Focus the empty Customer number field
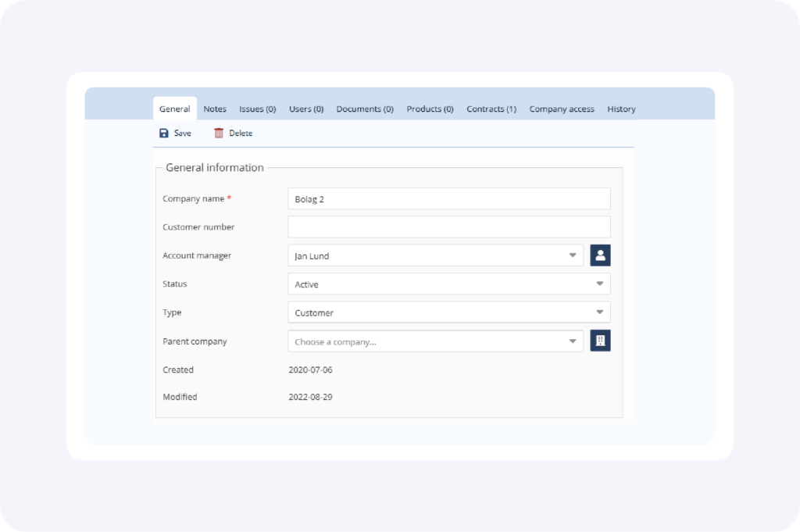Image resolution: width=800 pixels, height=532 pixels. point(448,227)
